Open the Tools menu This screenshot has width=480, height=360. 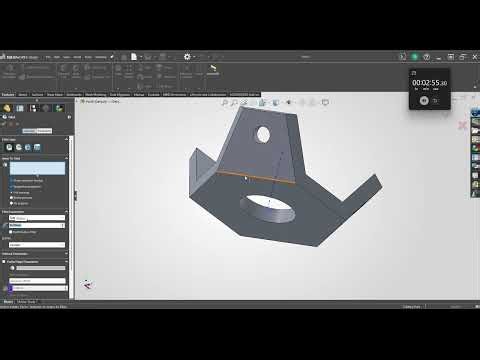(88, 57)
